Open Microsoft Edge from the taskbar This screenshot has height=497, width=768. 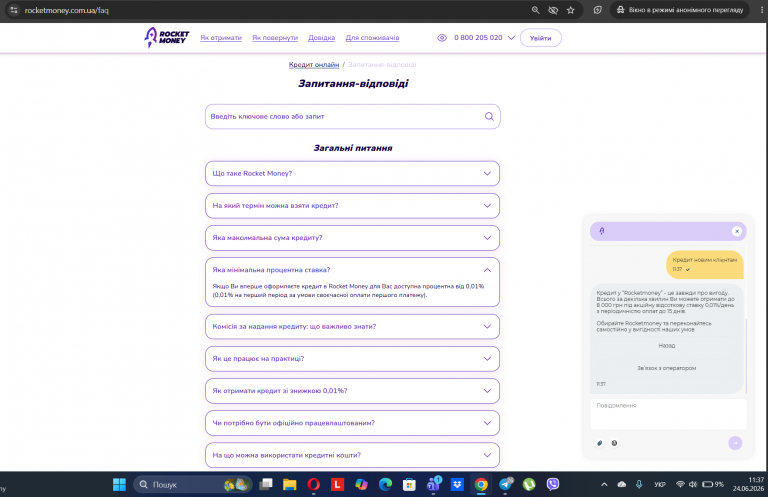[x=385, y=484]
